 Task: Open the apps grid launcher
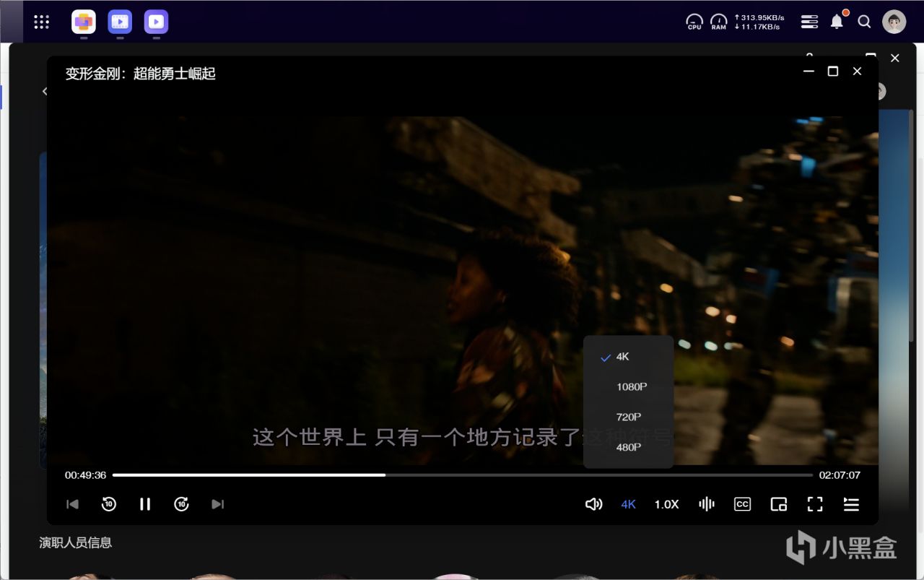[42, 22]
